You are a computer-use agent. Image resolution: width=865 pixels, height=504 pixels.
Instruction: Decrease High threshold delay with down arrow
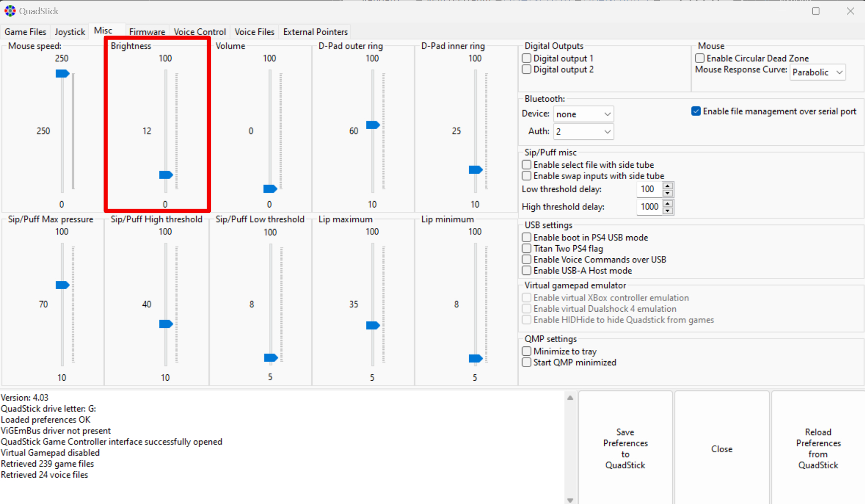667,210
